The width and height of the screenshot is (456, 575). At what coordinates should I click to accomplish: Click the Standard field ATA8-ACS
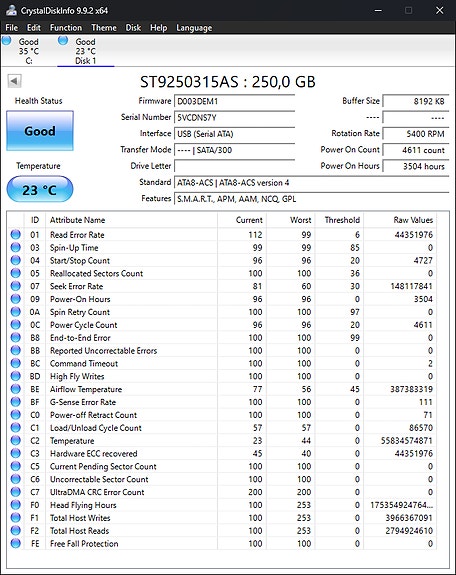click(x=311, y=182)
